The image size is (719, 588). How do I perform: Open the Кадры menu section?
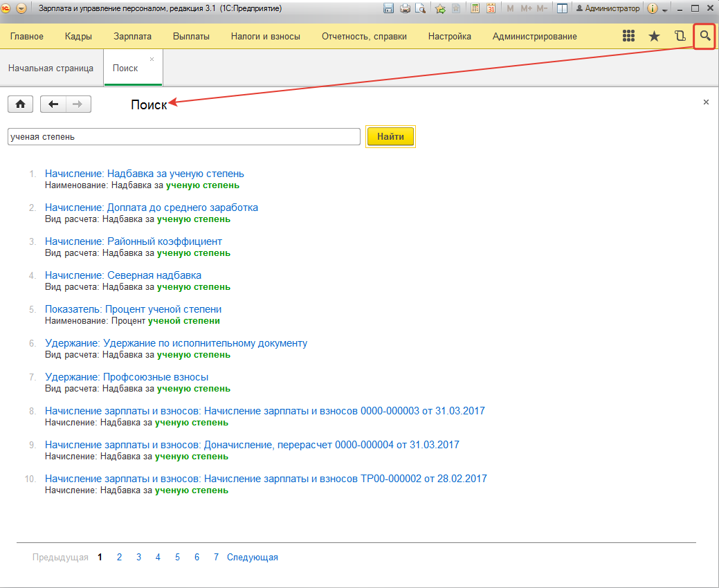(78, 36)
